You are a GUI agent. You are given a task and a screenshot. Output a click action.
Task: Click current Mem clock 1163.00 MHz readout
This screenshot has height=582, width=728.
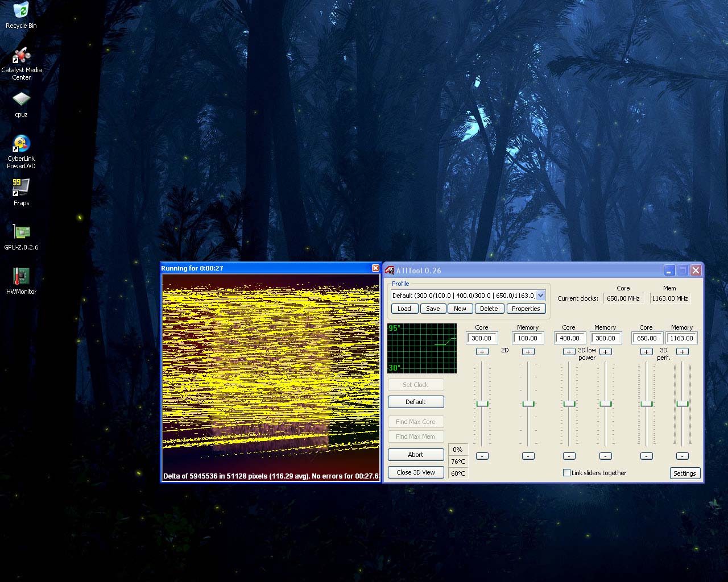pyautogui.click(x=670, y=298)
